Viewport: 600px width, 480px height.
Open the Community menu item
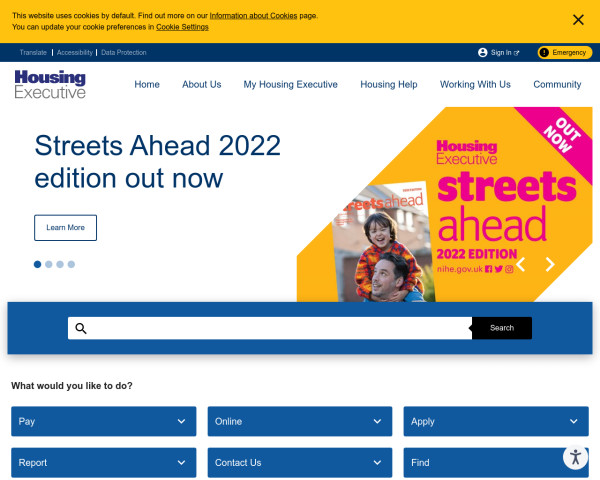tap(557, 84)
